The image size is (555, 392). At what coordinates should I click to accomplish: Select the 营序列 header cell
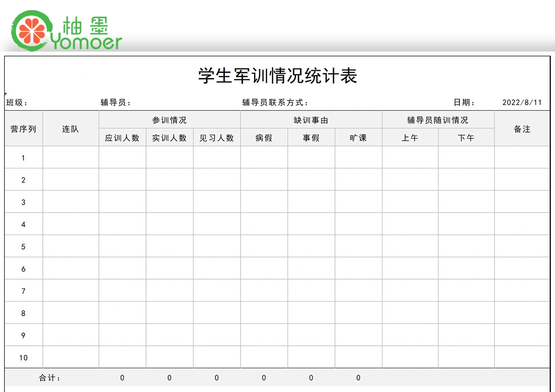pyautogui.click(x=24, y=129)
